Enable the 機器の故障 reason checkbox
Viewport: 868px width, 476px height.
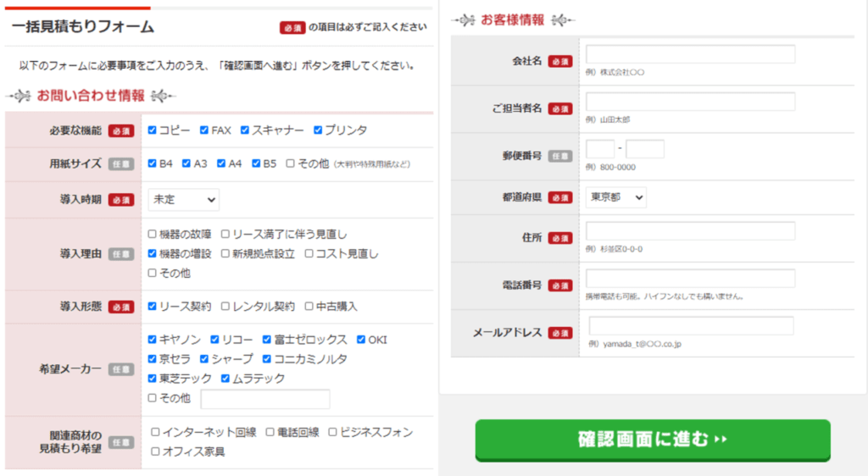(x=153, y=234)
